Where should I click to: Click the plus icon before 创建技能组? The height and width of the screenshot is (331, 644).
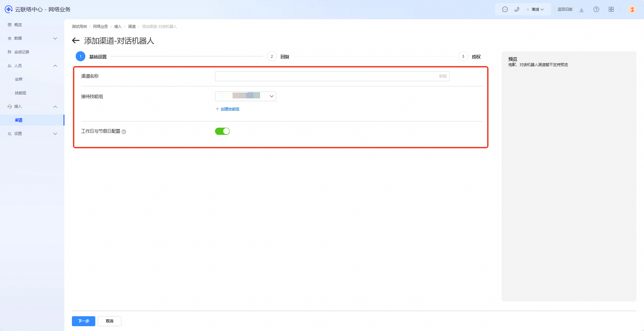tap(217, 109)
